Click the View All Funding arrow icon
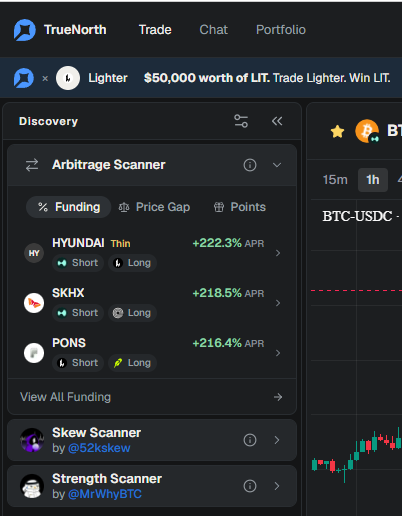402x516 pixels. pyautogui.click(x=278, y=397)
